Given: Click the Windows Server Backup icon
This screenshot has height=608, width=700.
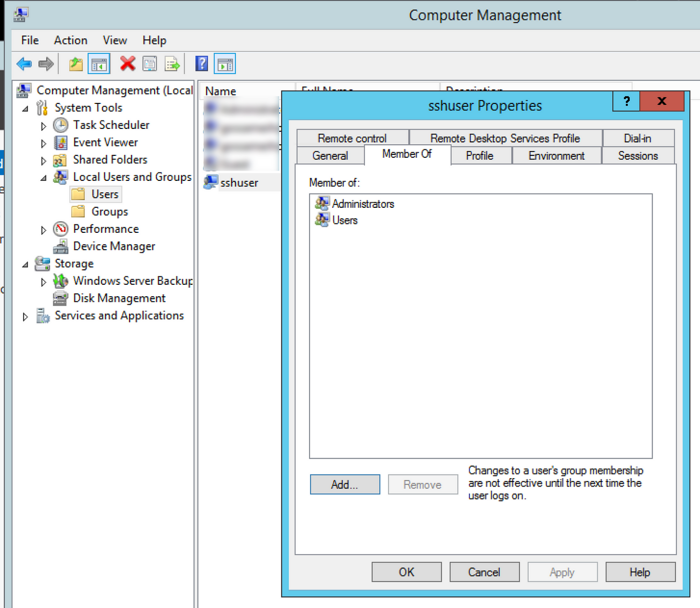Looking at the screenshot, I should point(60,281).
